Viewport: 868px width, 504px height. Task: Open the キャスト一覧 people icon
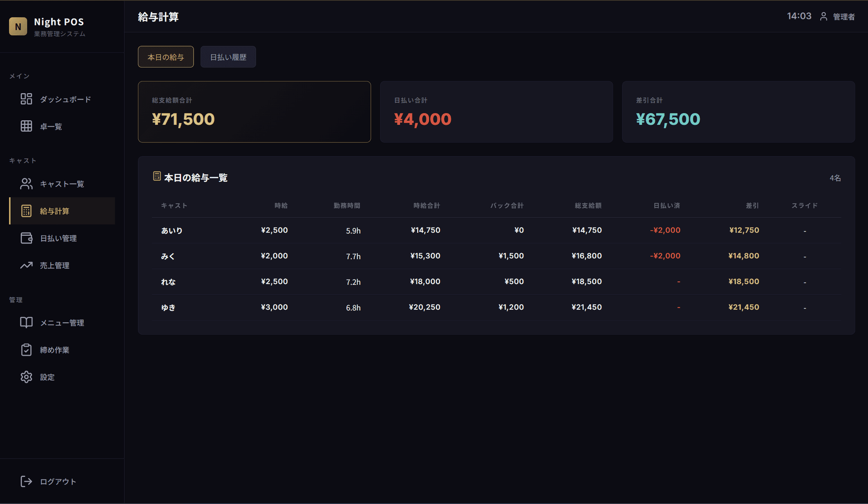(26, 184)
